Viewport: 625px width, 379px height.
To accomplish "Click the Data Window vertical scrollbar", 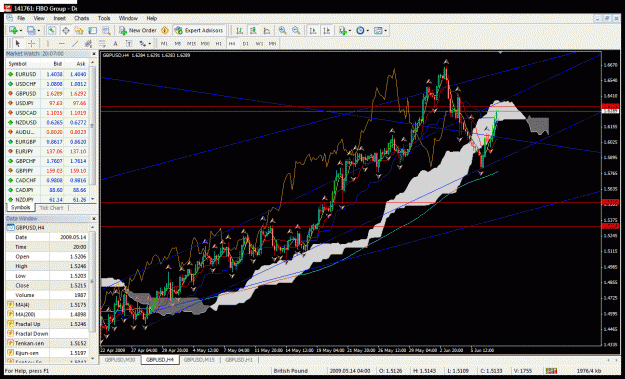I will click(x=93, y=293).
